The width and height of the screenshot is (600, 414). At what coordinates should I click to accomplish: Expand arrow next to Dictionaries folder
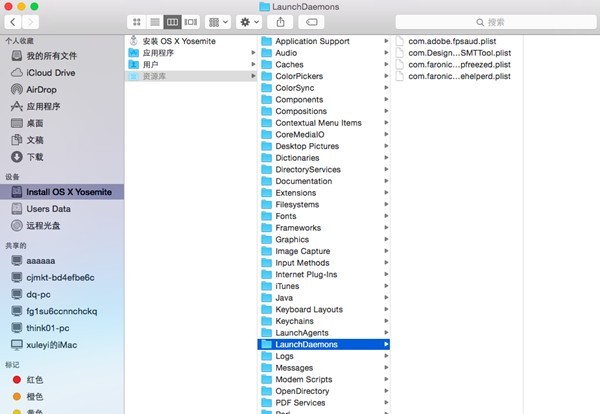pos(386,158)
